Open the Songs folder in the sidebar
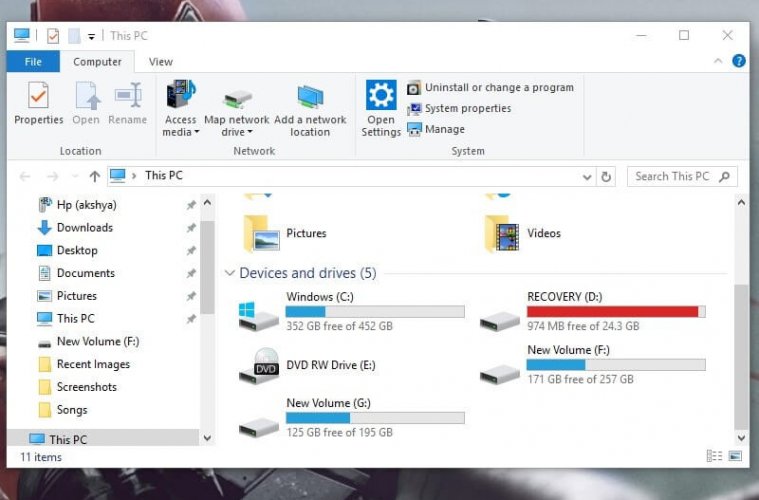Screen dimensions: 759x500 coord(63,409)
